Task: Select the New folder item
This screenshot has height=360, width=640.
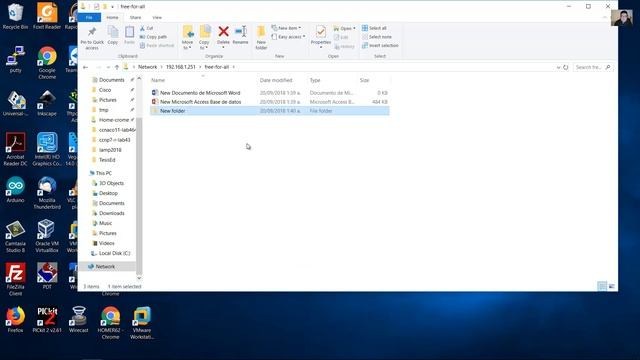Action: tap(269, 111)
